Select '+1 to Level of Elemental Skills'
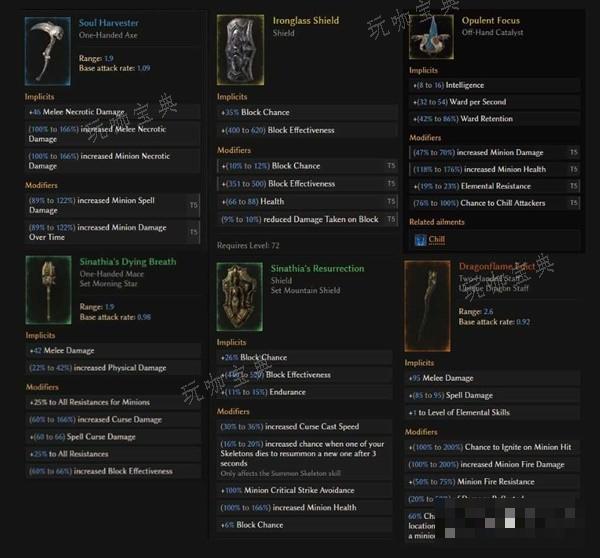The width and height of the screenshot is (600, 558). click(x=492, y=413)
